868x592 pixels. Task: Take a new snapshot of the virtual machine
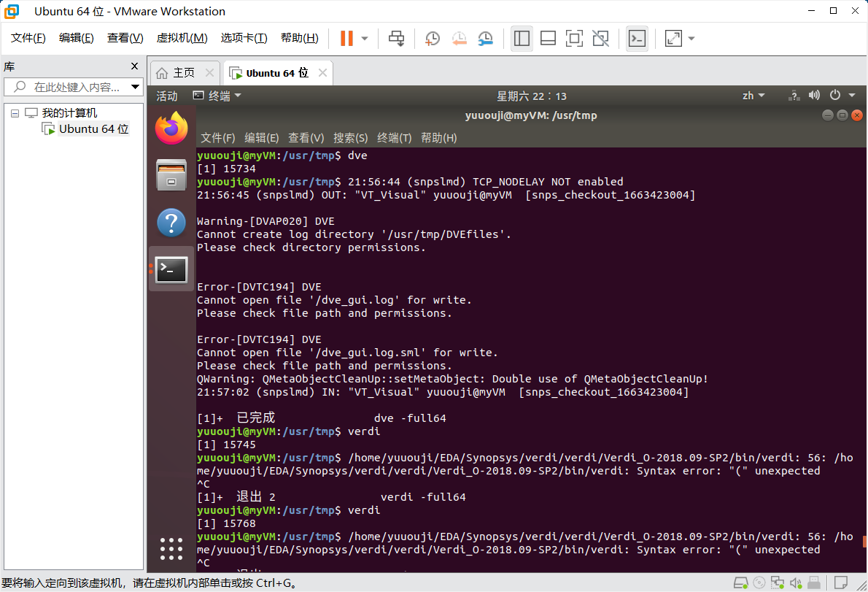432,38
